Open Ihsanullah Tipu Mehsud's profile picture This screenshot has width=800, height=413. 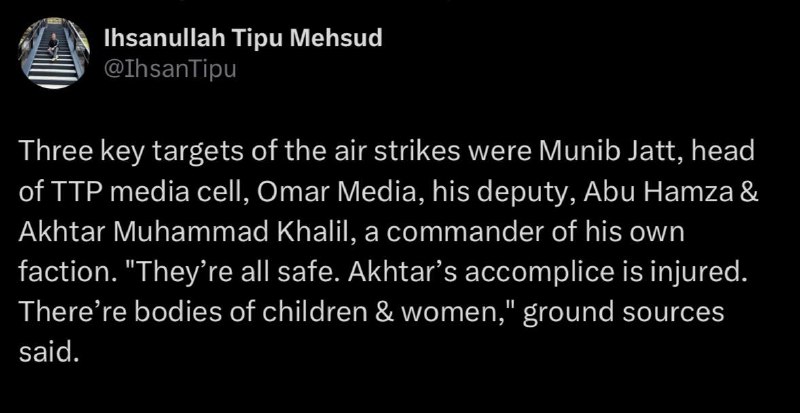54,54
